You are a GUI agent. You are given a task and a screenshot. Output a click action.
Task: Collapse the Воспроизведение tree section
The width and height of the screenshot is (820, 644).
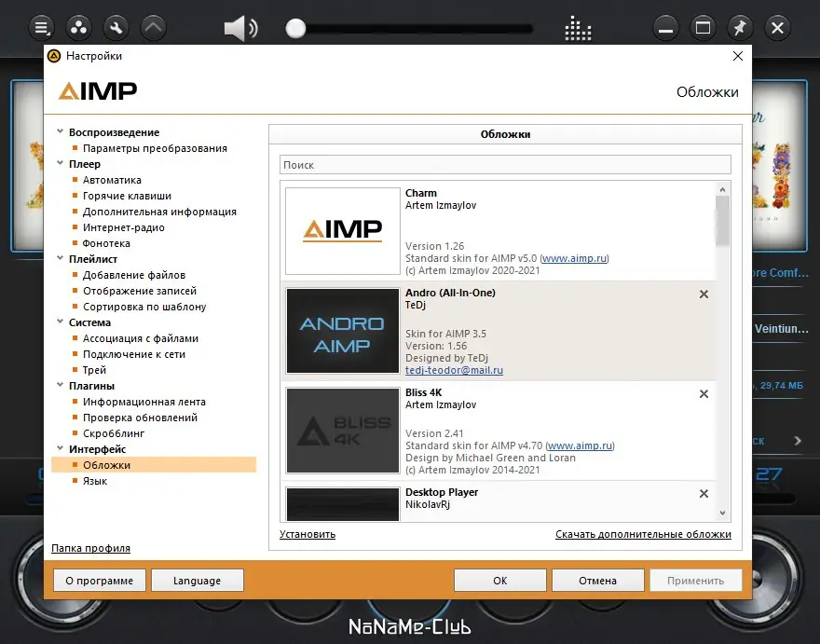tap(61, 131)
